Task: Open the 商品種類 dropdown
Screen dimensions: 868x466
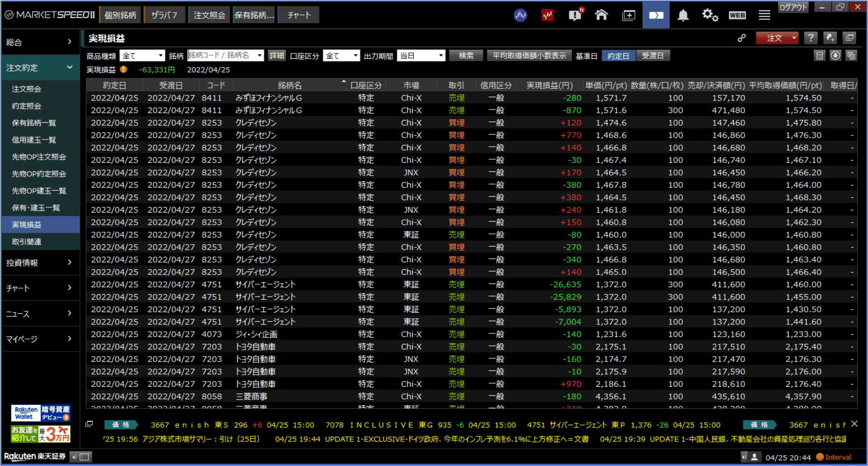Action: point(142,56)
